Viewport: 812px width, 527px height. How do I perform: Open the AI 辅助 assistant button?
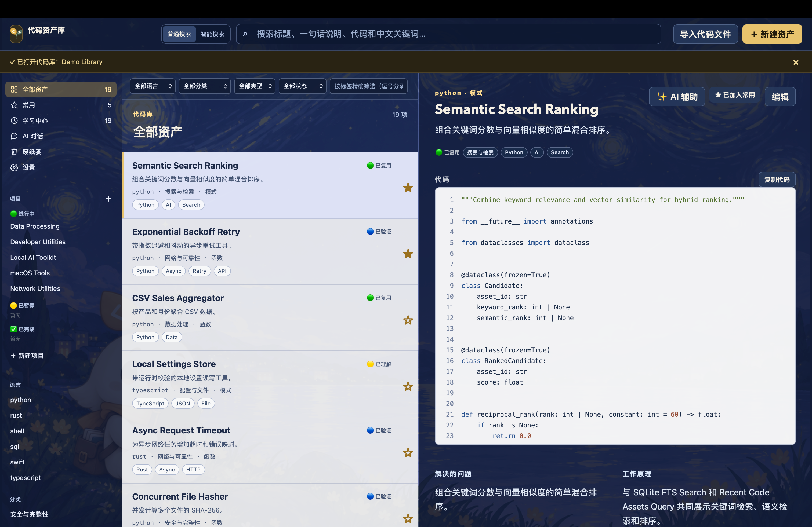[x=677, y=97]
